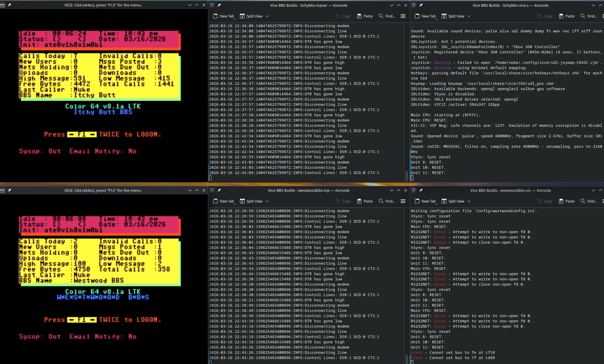Click Split View icon in itchybbs-vice Konsole
Screen dimensions: 604x364
444,16
